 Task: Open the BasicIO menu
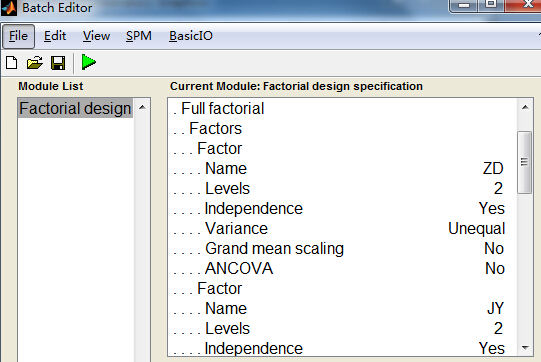191,36
